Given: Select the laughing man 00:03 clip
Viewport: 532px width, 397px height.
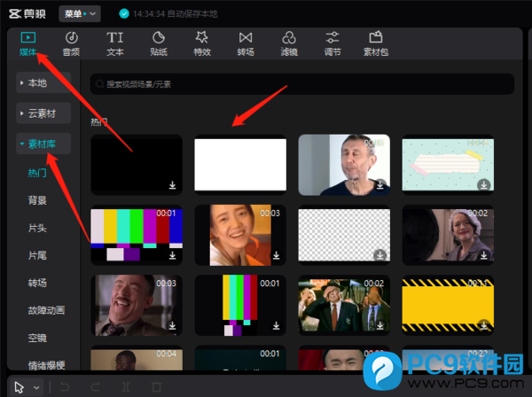Looking at the screenshot, I should pos(137,305).
